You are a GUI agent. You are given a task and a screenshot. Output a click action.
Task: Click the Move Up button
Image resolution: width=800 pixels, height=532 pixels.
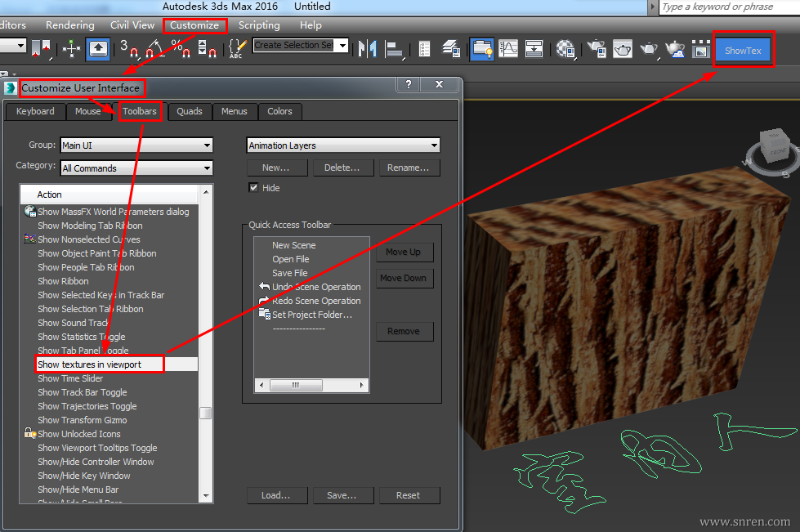pos(404,252)
